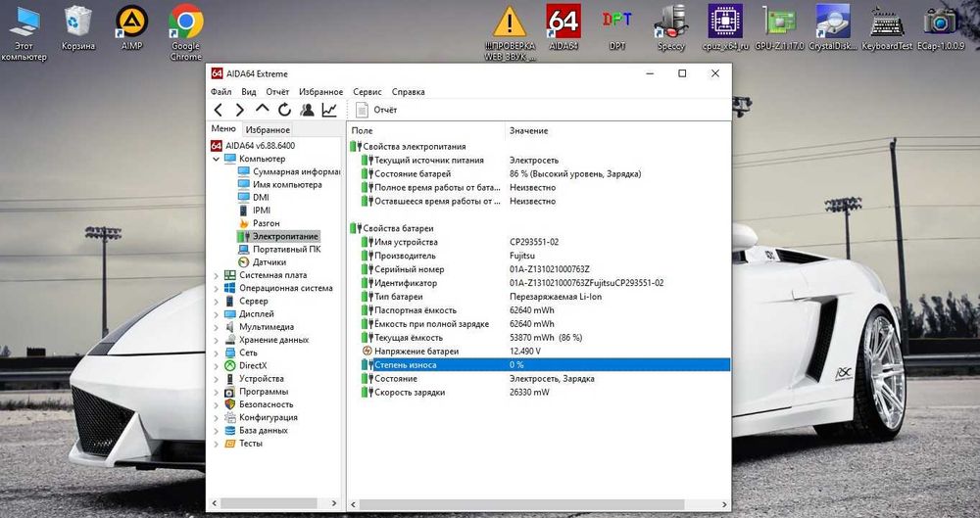This screenshot has height=518, width=980.
Task: Expand the Мультимедиа tree node
Action: pos(217,327)
